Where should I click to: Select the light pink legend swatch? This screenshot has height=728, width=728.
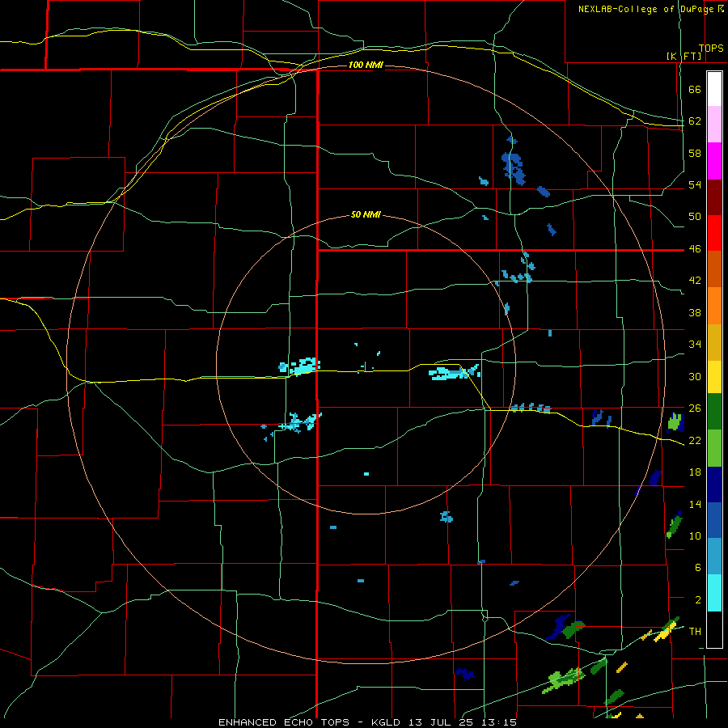pyautogui.click(x=714, y=125)
